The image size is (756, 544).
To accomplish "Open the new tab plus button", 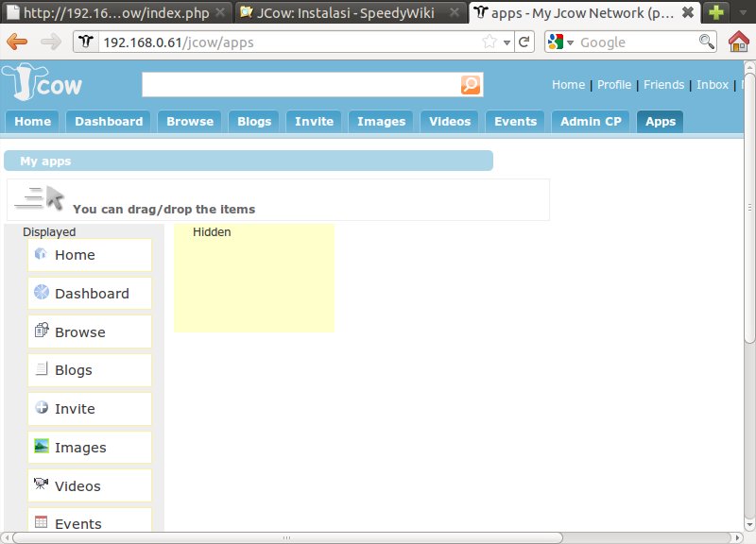I will click(x=716, y=12).
